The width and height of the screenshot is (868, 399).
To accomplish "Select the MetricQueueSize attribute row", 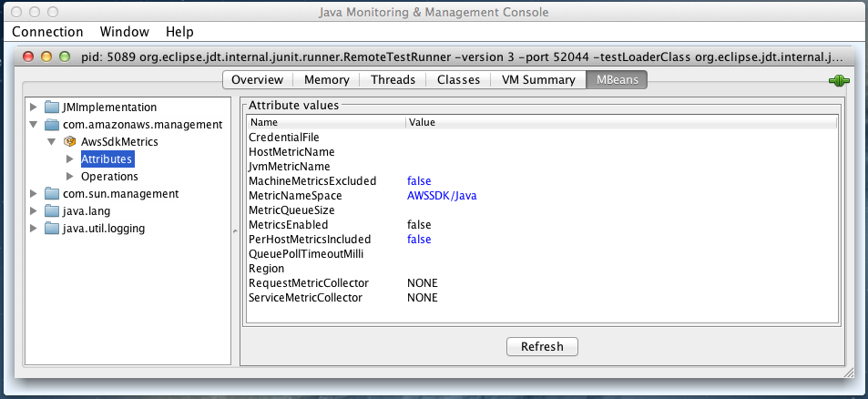I will 542,210.
